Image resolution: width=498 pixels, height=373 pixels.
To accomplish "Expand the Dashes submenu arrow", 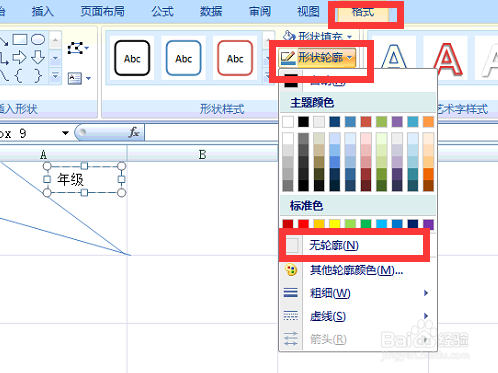I will pyautogui.click(x=426, y=316).
